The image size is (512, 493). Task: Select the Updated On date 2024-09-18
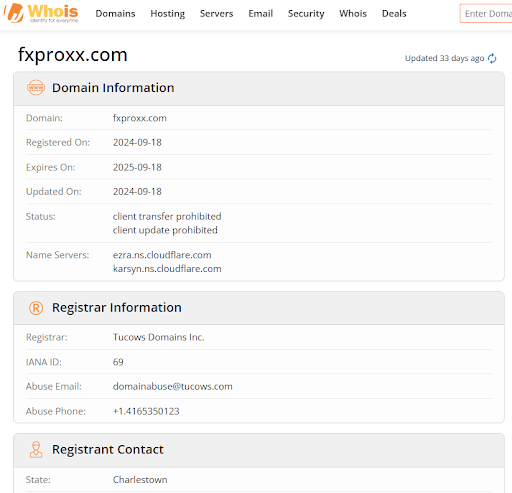click(137, 191)
